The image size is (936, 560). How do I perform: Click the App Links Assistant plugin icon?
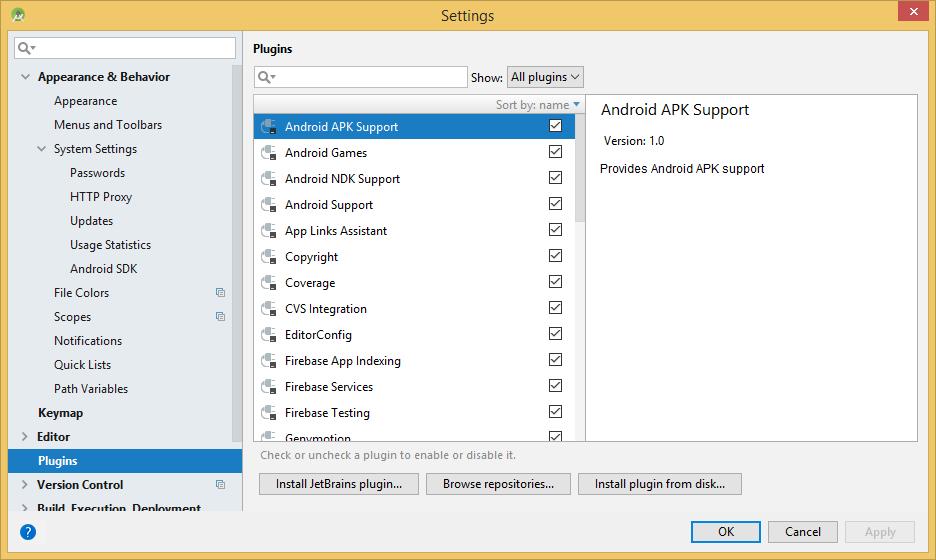pyautogui.click(x=269, y=230)
